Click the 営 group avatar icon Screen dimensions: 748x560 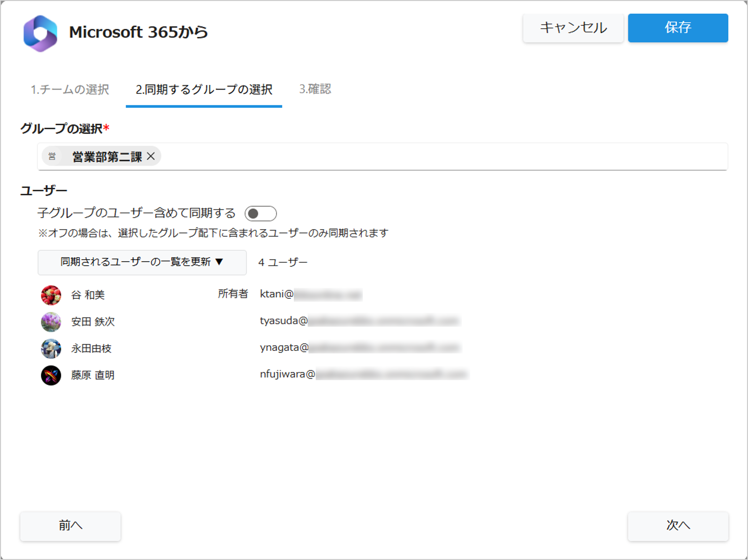pos(52,156)
